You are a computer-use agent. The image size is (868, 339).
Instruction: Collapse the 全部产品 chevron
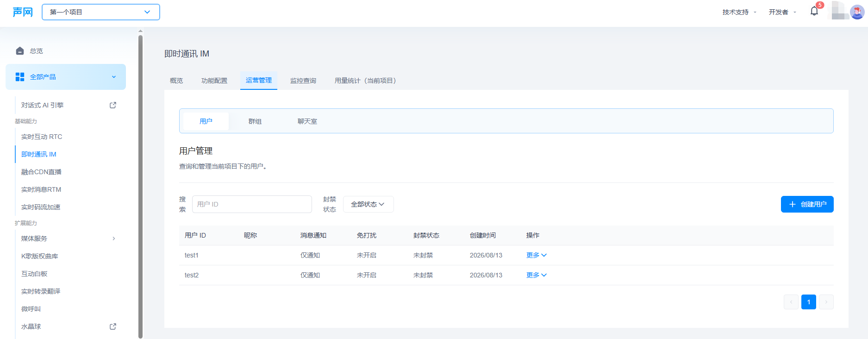(114, 77)
